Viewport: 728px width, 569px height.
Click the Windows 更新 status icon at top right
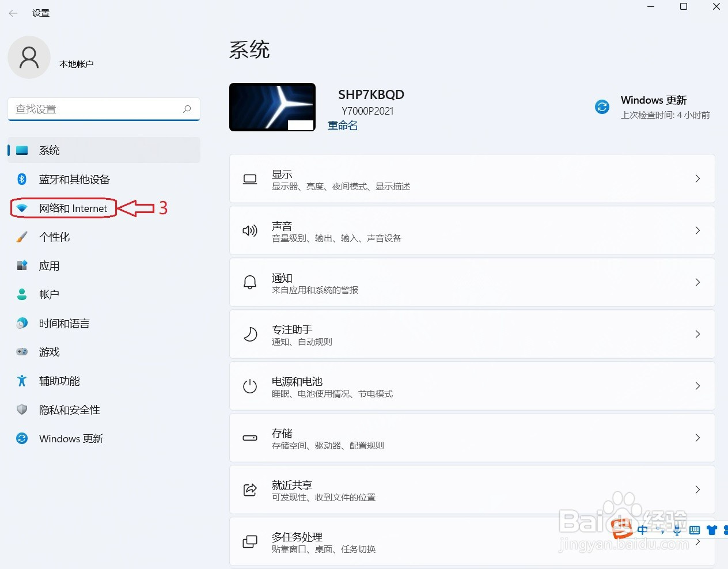(x=602, y=107)
